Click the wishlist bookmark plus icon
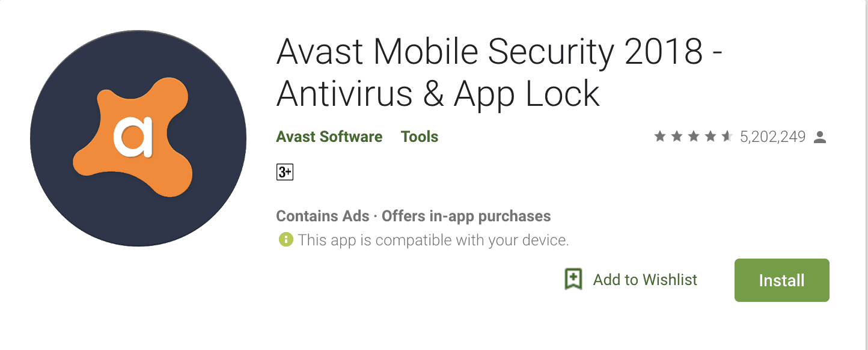868x350 pixels. pyautogui.click(x=573, y=279)
